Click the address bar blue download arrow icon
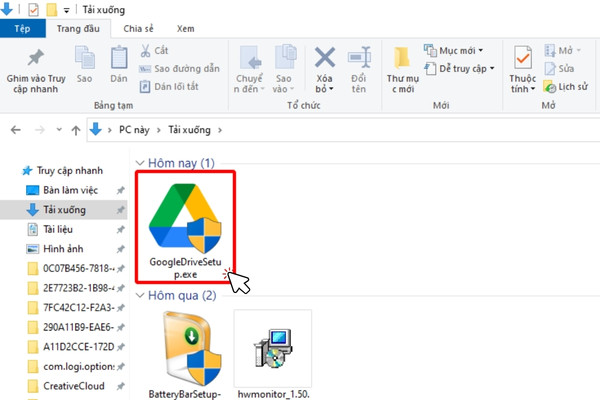600x400 pixels. click(96, 129)
